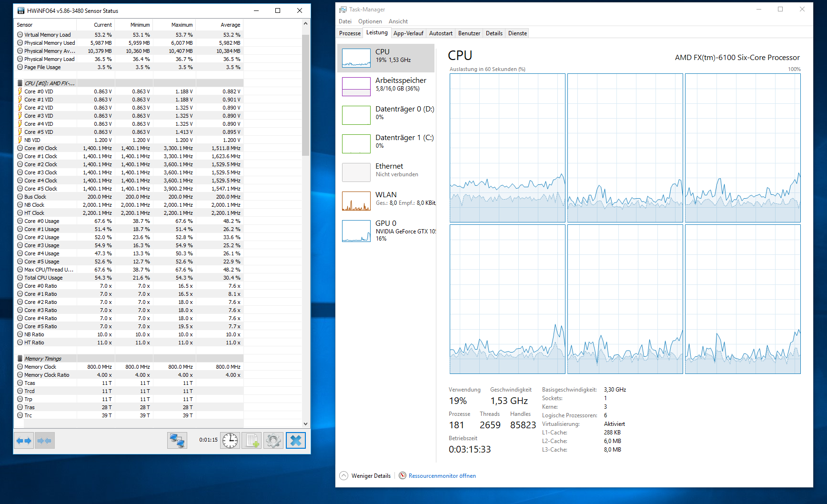Image resolution: width=827 pixels, height=504 pixels.
Task: Switch to the App-Verlauf tab
Action: 408,33
